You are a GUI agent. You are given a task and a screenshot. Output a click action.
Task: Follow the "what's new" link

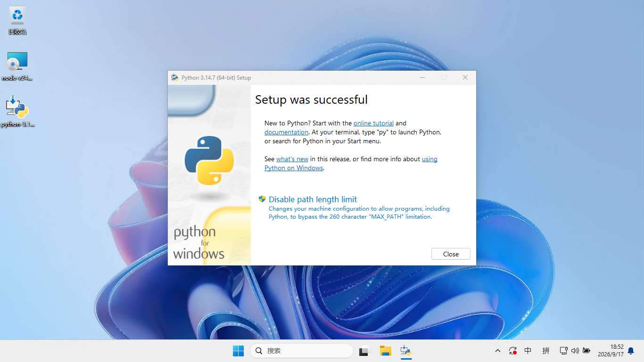[x=292, y=159]
